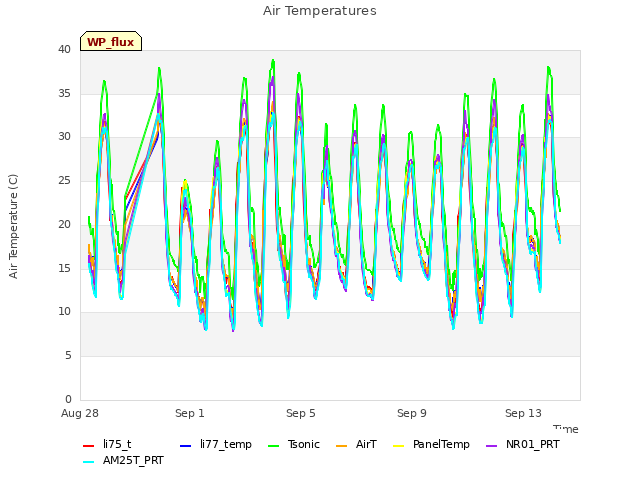Click the WP_flux label box
The height and width of the screenshot is (480, 640).
coord(111,41)
